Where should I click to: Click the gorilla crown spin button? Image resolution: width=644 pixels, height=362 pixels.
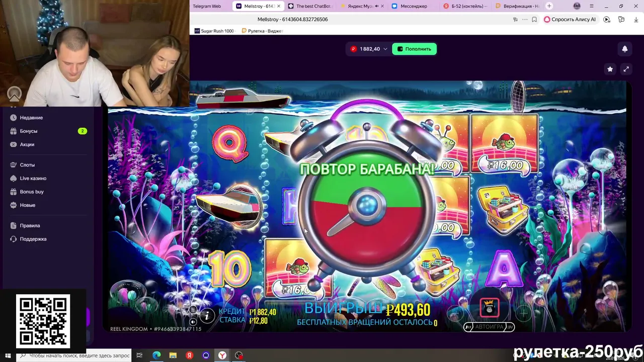(x=490, y=308)
